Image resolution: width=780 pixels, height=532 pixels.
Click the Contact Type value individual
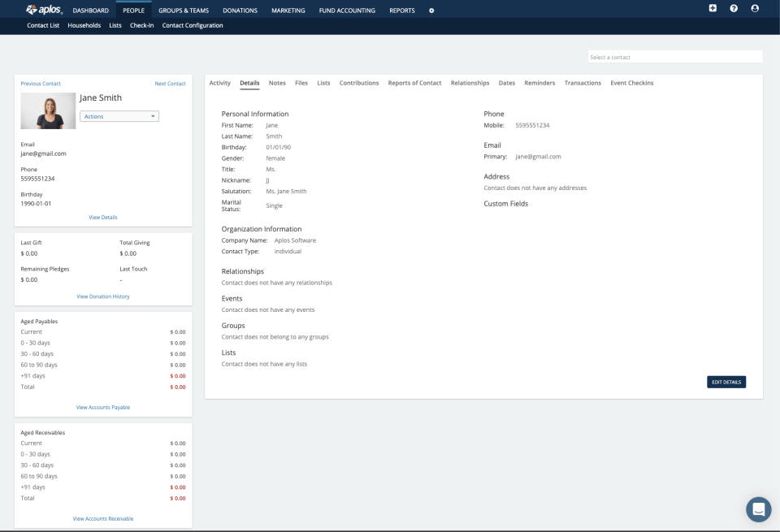coord(288,252)
